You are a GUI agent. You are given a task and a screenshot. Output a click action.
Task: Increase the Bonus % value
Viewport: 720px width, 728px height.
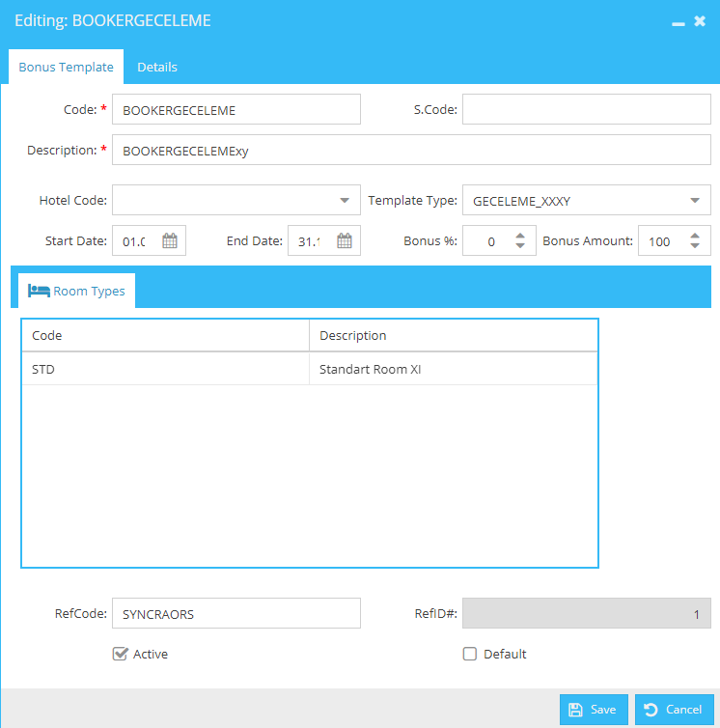click(520, 236)
